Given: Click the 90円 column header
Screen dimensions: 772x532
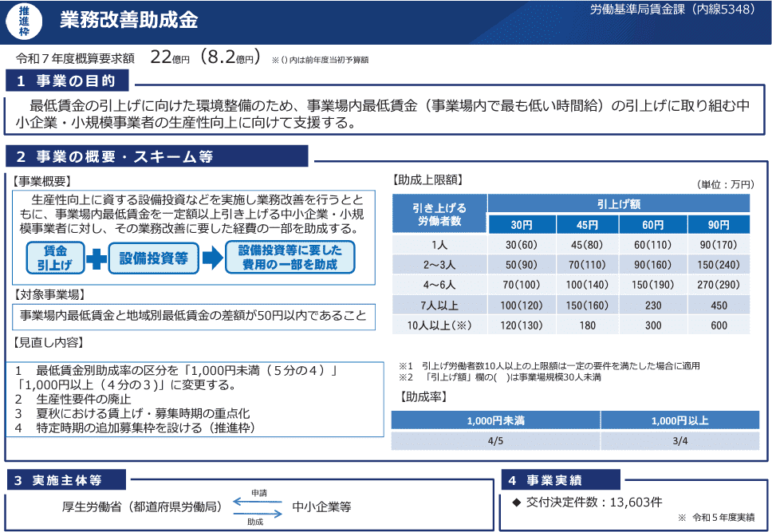Looking at the screenshot, I should pos(718,224).
